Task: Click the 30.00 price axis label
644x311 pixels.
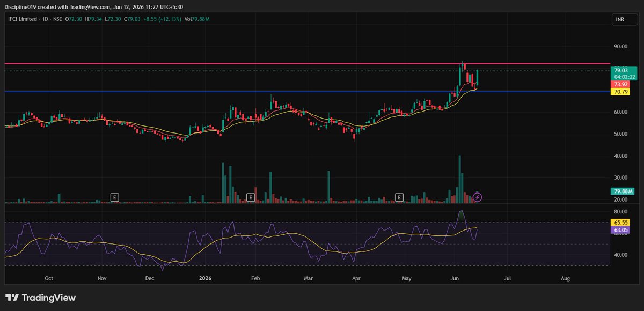Action: pos(621,177)
